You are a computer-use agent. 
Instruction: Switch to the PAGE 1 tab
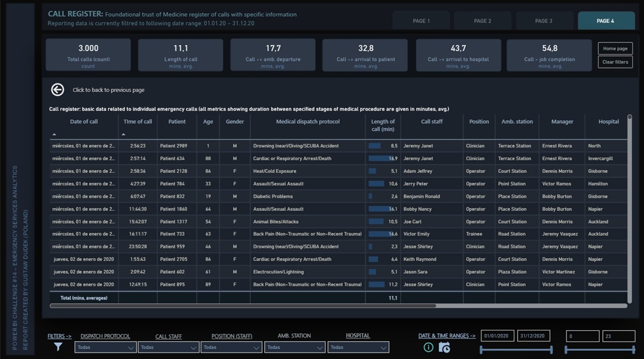421,21
